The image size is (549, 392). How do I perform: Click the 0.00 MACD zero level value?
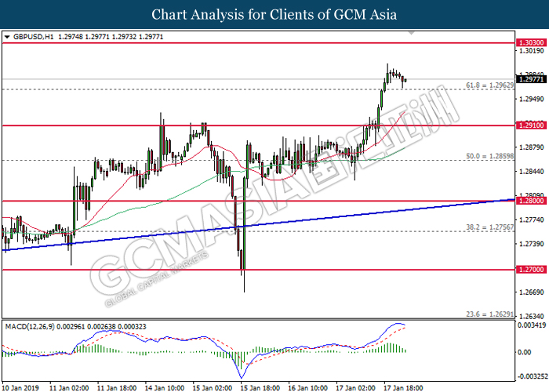click(525, 352)
